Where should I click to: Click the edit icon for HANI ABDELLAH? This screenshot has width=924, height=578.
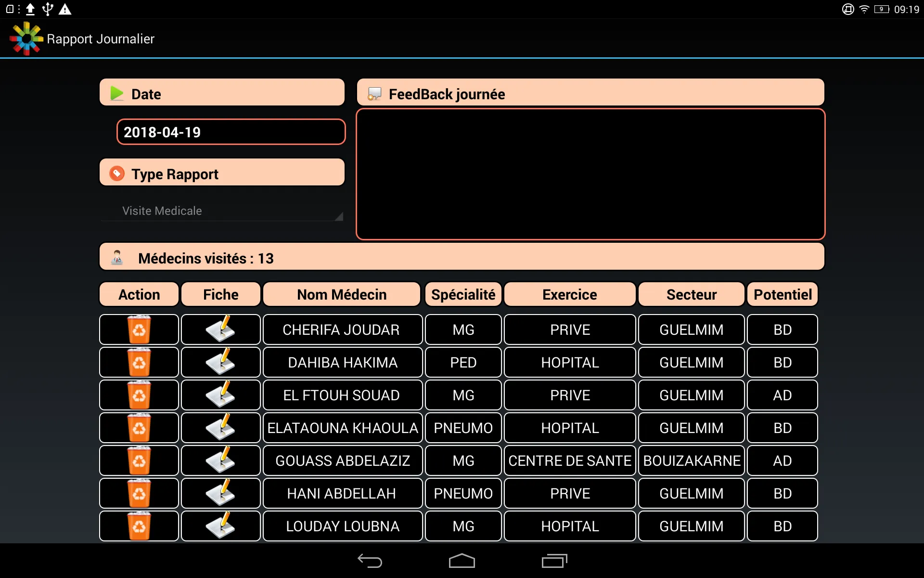tap(219, 492)
